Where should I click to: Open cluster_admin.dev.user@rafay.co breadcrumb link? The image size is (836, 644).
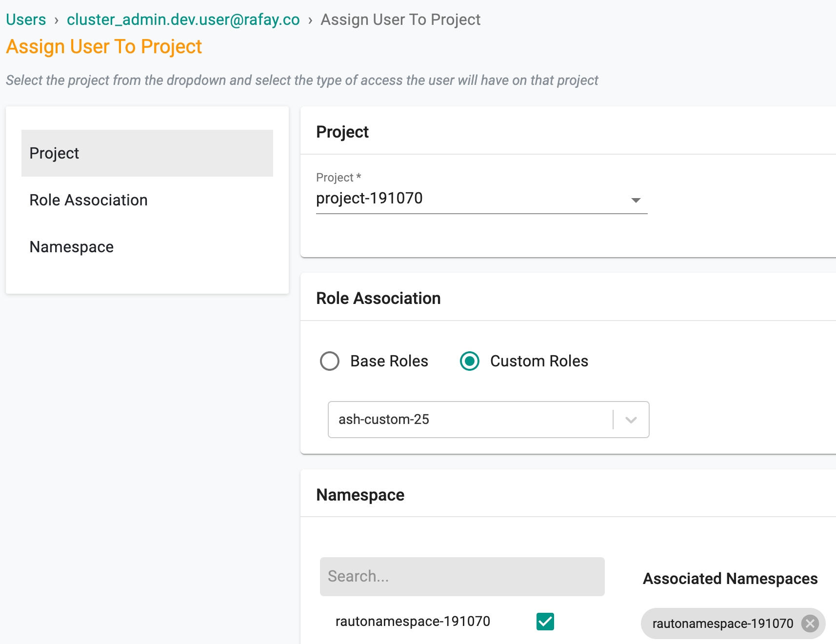[183, 20]
